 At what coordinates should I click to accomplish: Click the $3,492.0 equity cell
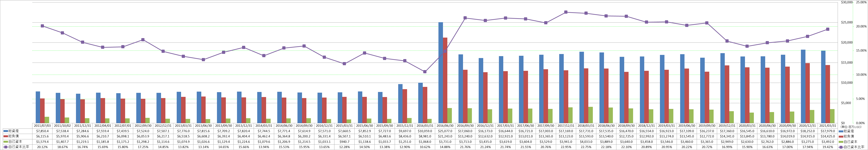pyautogui.click(x=828, y=142)
